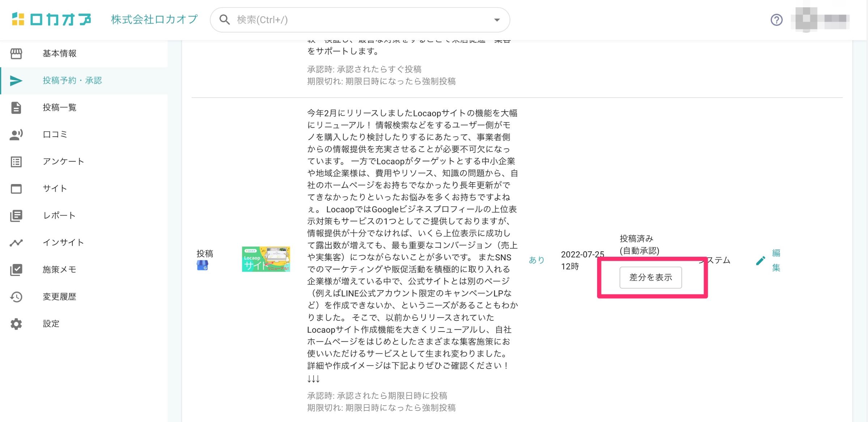Click the list icon for アンケート
Viewport: 868px width, 422px height.
16,162
